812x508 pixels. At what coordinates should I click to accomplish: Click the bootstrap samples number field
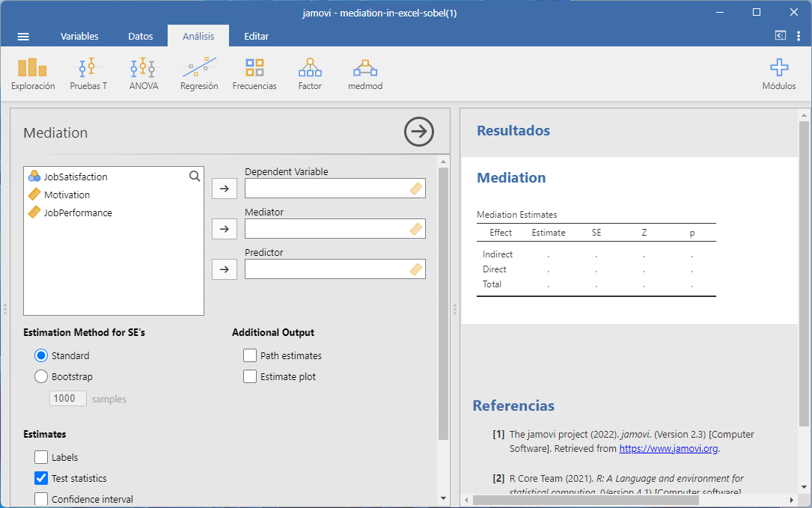point(68,399)
